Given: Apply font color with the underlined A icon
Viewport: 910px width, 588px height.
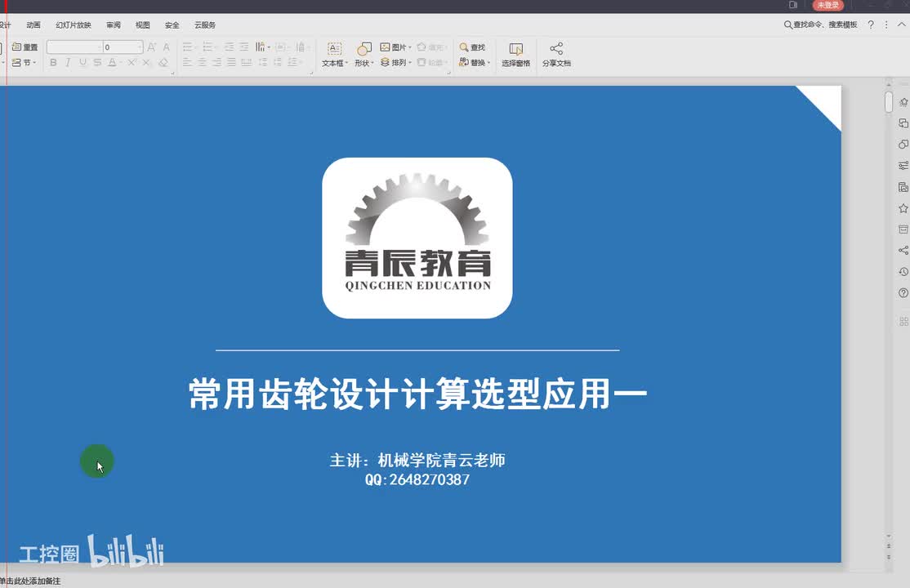Looking at the screenshot, I should point(112,62).
